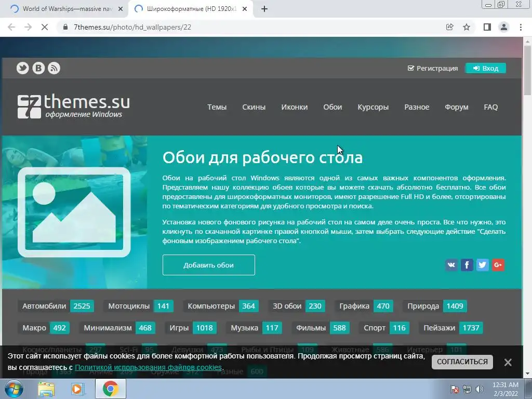Open the 3D обои category
The height and width of the screenshot is (399, 532).
(297, 306)
